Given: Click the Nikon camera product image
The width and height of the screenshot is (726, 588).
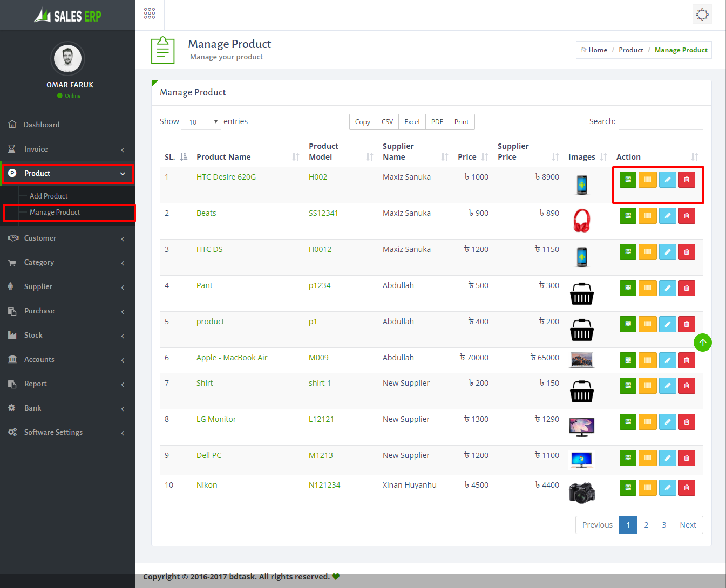Looking at the screenshot, I should (x=582, y=493).
